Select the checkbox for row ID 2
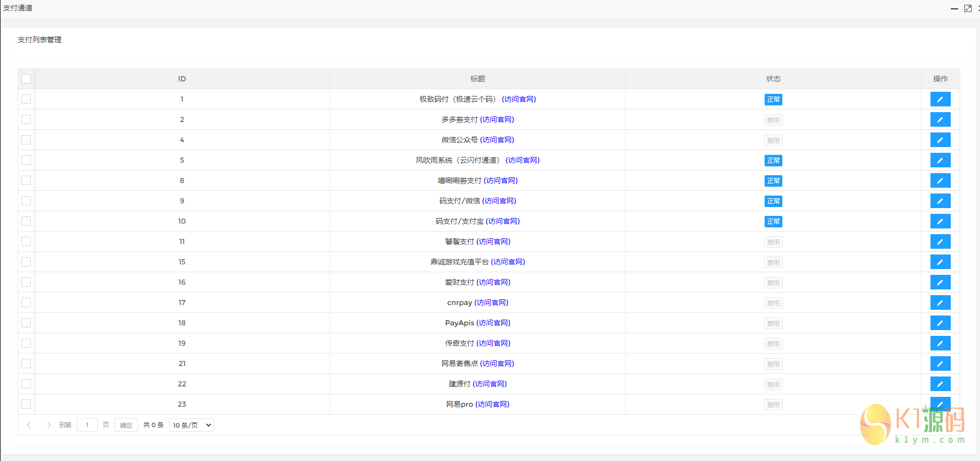 [x=26, y=119]
